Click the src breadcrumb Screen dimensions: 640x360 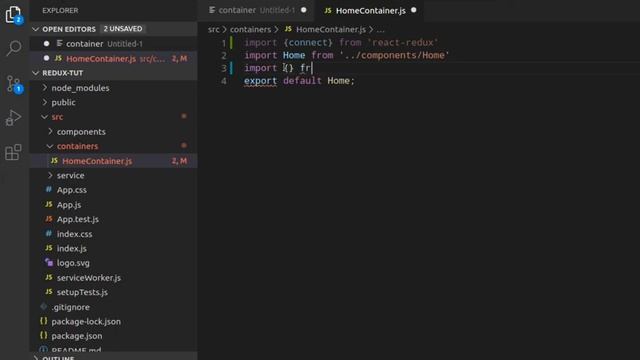coord(213,29)
